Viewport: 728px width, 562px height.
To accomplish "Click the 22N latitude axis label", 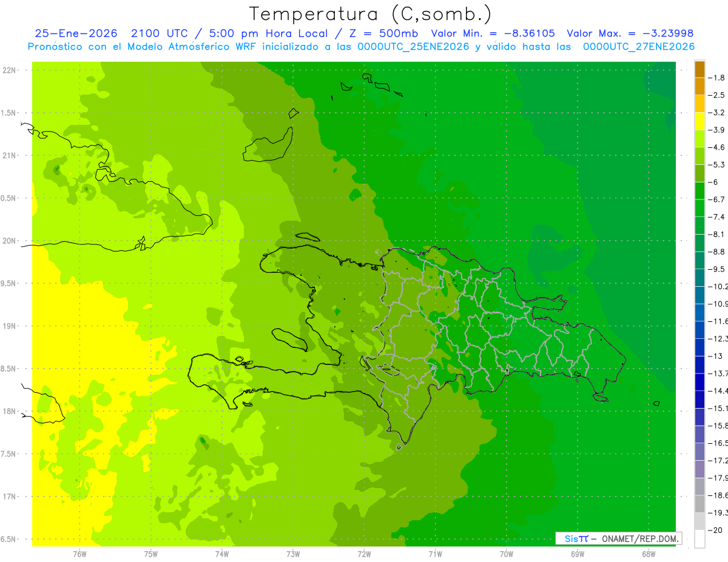I will 10,70.
